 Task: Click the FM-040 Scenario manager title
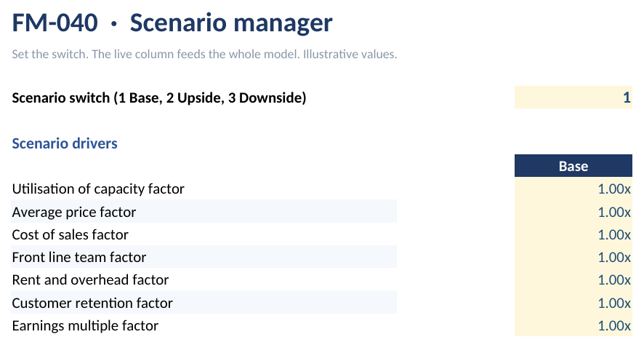point(172,23)
